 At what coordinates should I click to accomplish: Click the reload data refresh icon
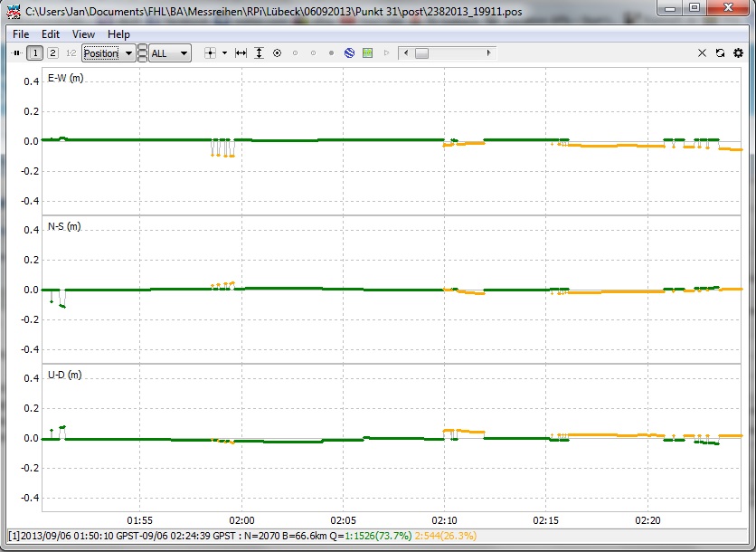click(x=720, y=53)
